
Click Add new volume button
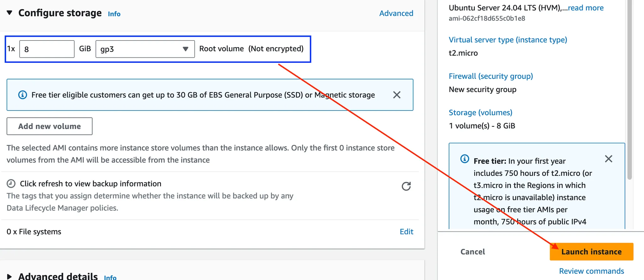tap(49, 126)
